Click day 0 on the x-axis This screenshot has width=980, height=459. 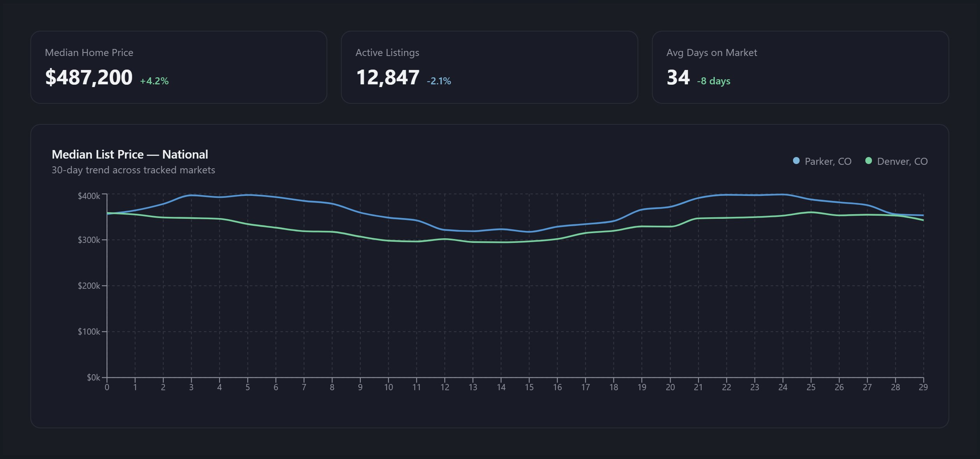(x=107, y=387)
